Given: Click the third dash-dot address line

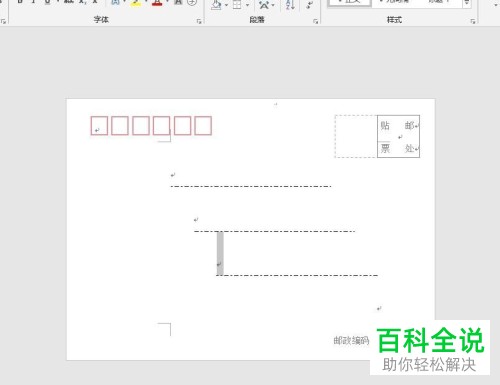Looking at the screenshot, I should pyautogui.click(x=297, y=275).
